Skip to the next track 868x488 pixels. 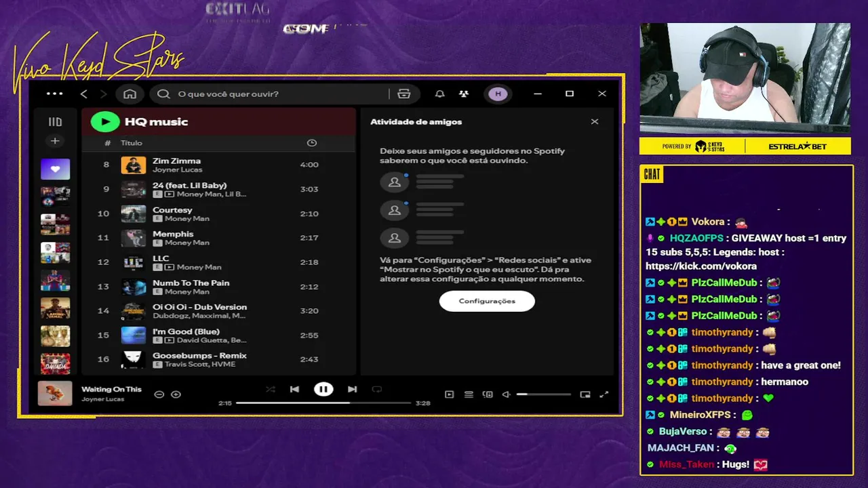tap(352, 389)
